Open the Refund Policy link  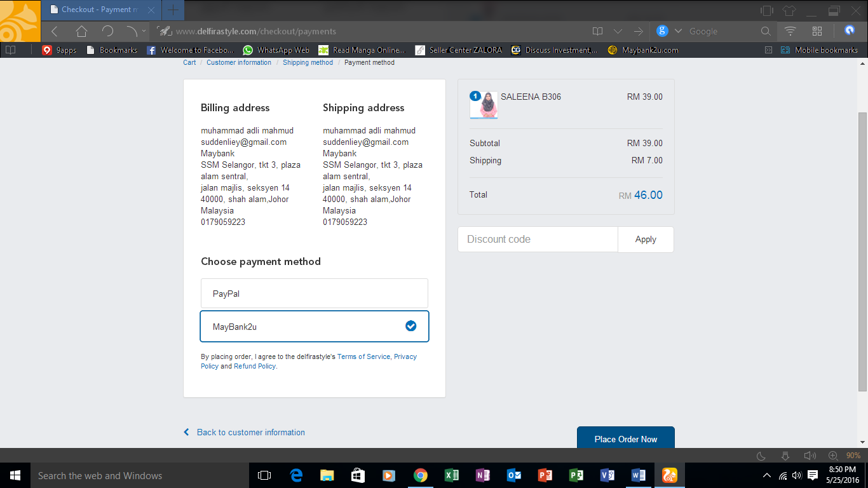tap(255, 366)
